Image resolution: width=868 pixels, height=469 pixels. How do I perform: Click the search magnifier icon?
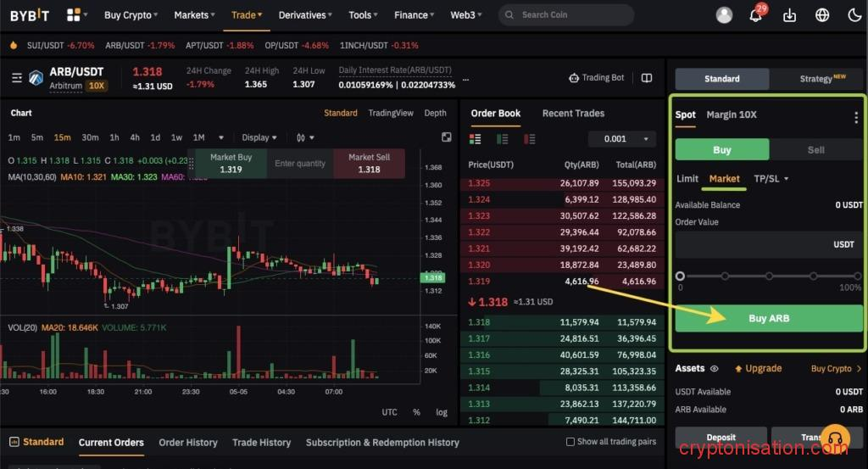click(x=509, y=15)
